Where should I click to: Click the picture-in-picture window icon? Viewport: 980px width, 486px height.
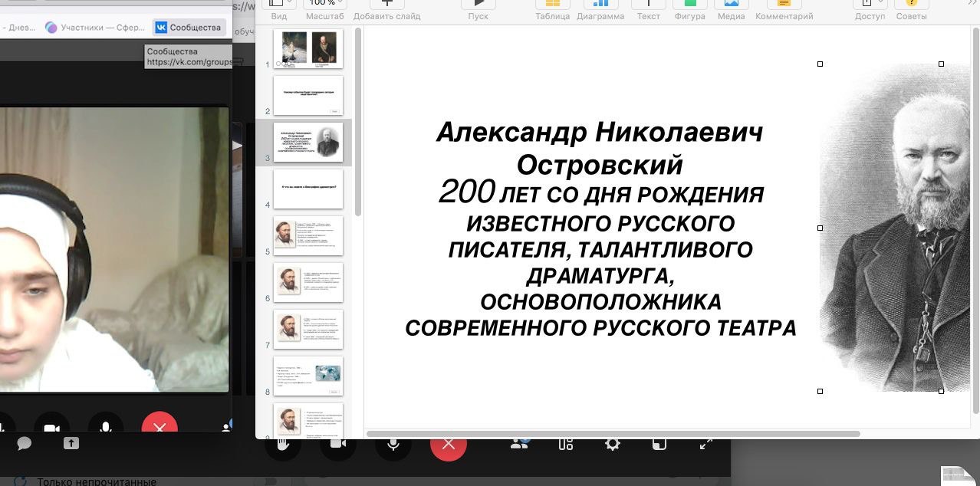coord(659,443)
